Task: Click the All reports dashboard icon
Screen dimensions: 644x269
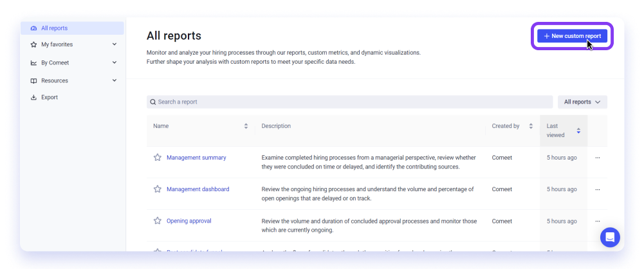Action: pos(33,28)
